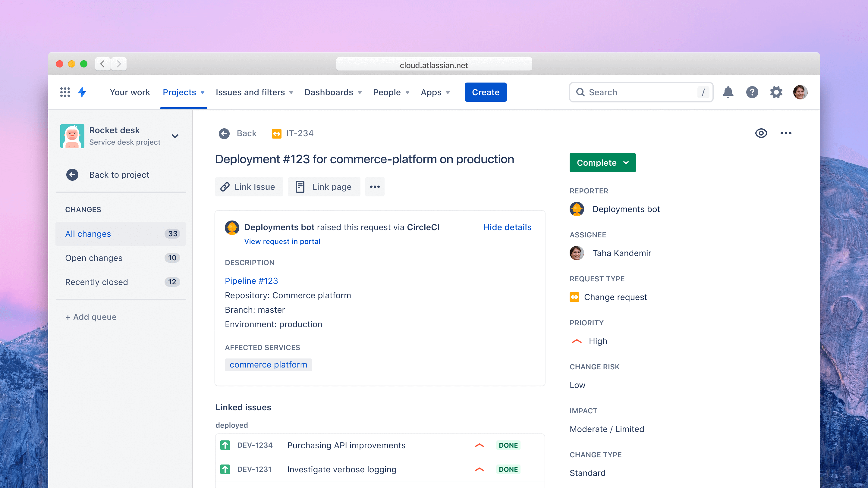Click the Search input field
Image resolution: width=868 pixels, height=488 pixels.
click(x=640, y=92)
